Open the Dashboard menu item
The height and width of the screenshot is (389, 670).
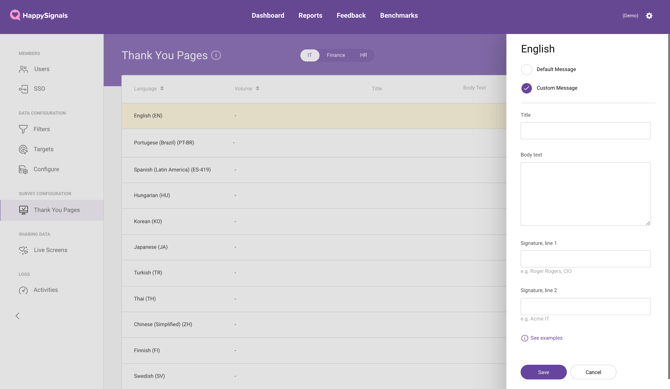(268, 15)
